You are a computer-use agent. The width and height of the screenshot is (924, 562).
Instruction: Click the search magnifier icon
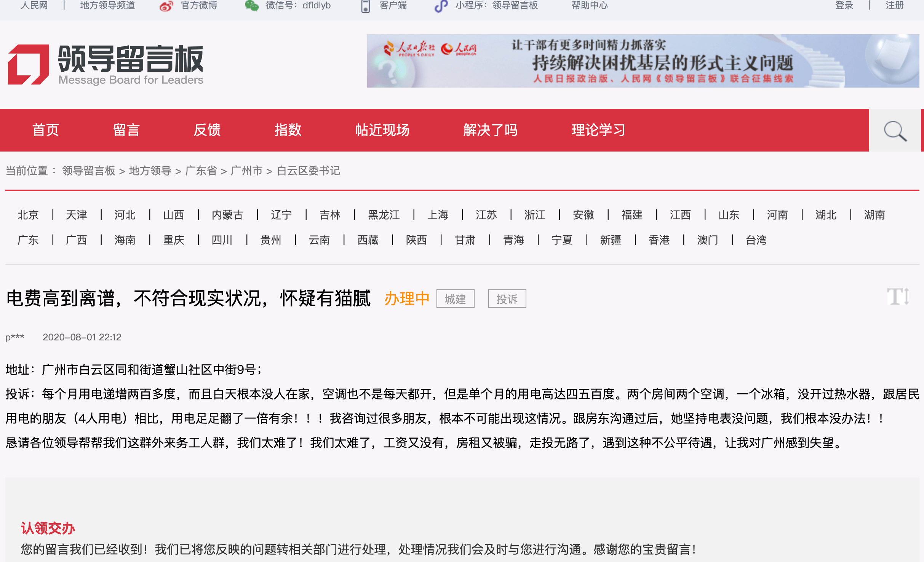pyautogui.click(x=895, y=131)
